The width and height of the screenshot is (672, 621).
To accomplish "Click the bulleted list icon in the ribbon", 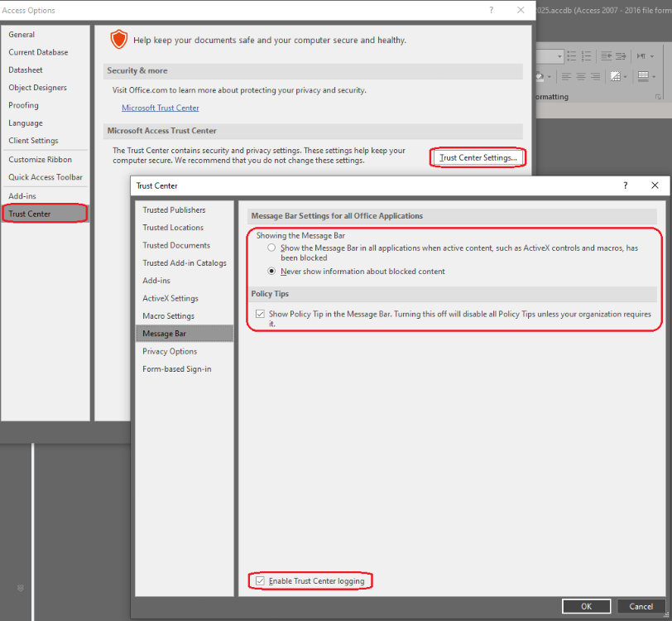I will (571, 56).
